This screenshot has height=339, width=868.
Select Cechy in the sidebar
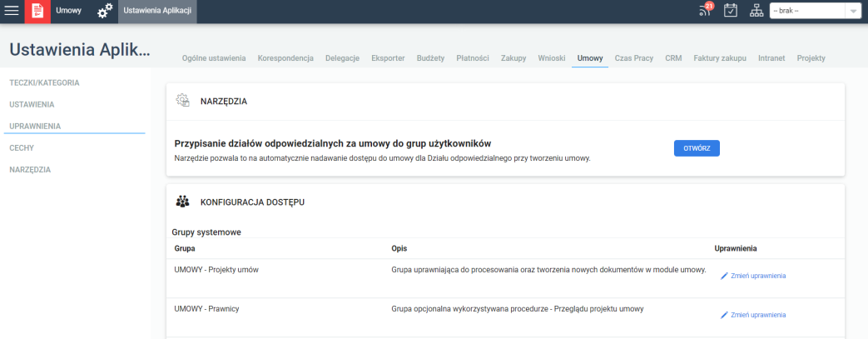[x=22, y=148]
